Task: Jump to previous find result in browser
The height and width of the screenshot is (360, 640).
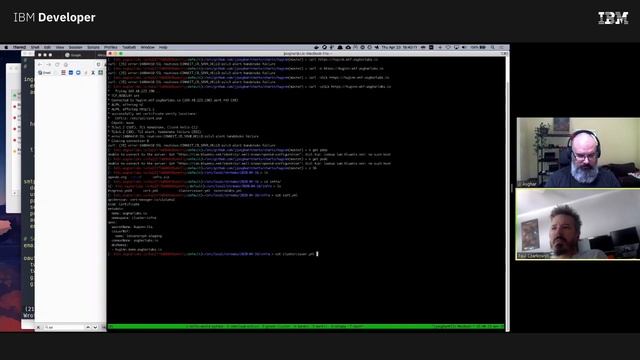Action: point(88,327)
